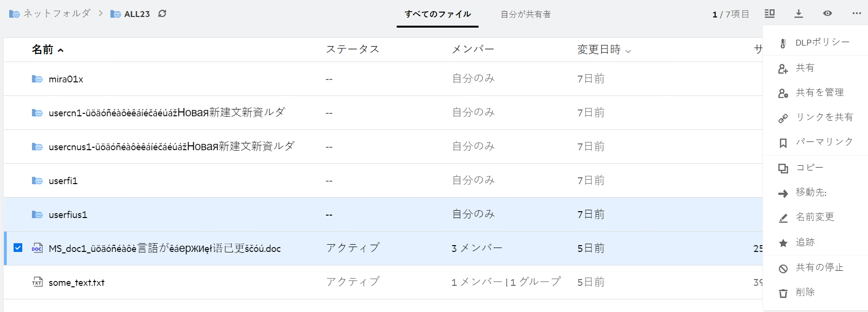Click the eye preview icon
Image resolution: width=868 pixels, height=312 pixels.
[x=827, y=14]
